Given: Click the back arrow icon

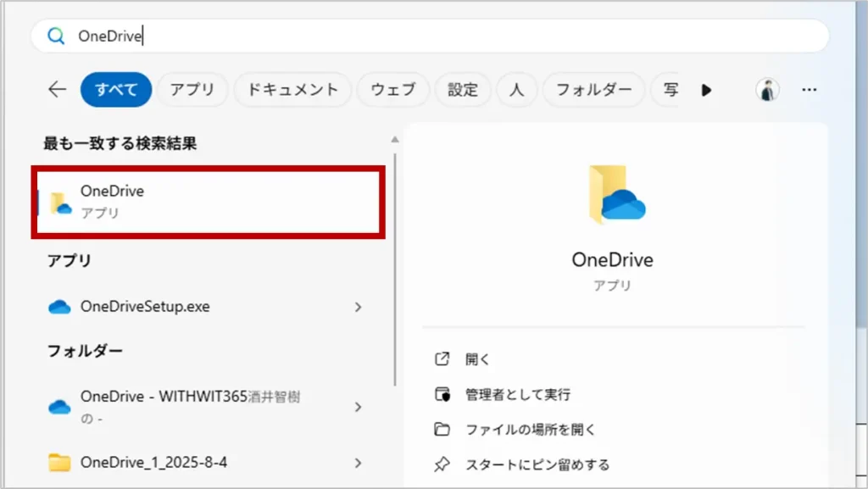Looking at the screenshot, I should coord(57,90).
